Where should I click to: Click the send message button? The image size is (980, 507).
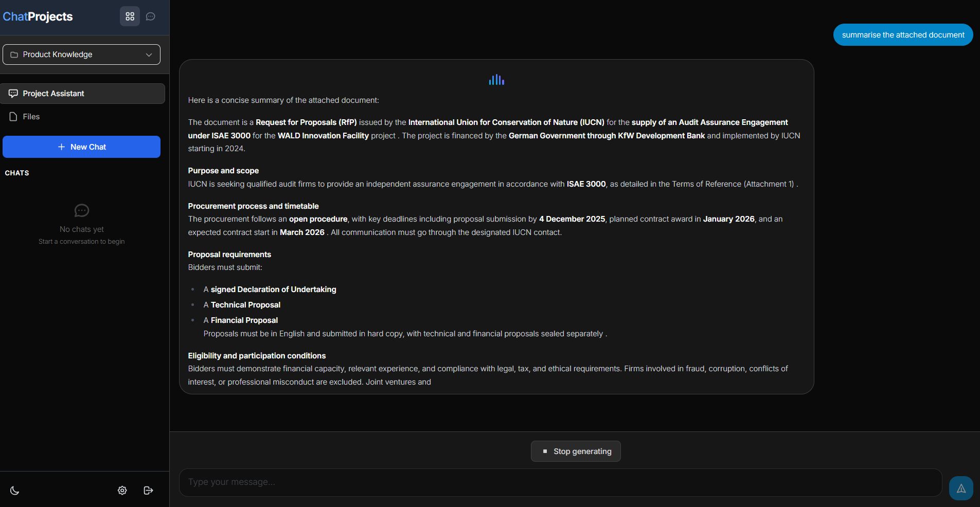click(961, 488)
